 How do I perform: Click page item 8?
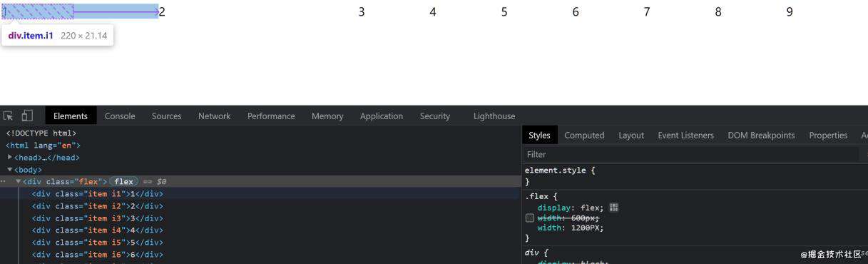718,11
